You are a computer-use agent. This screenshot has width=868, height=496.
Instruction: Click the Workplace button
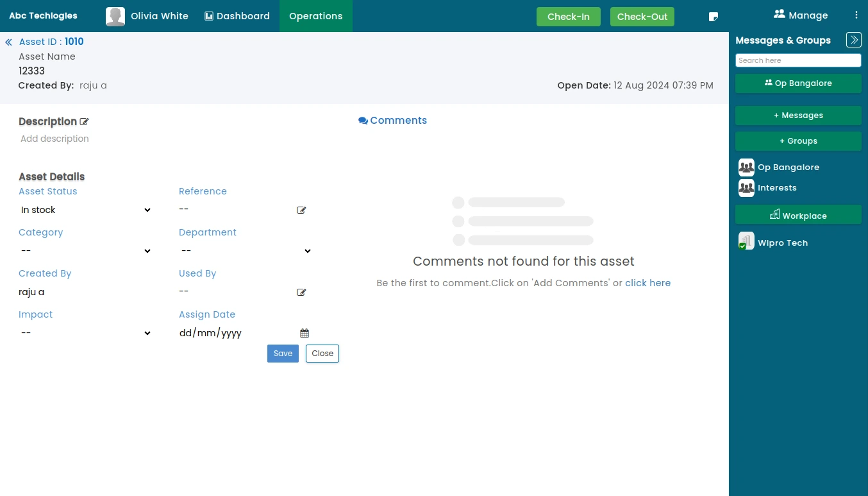(x=798, y=215)
